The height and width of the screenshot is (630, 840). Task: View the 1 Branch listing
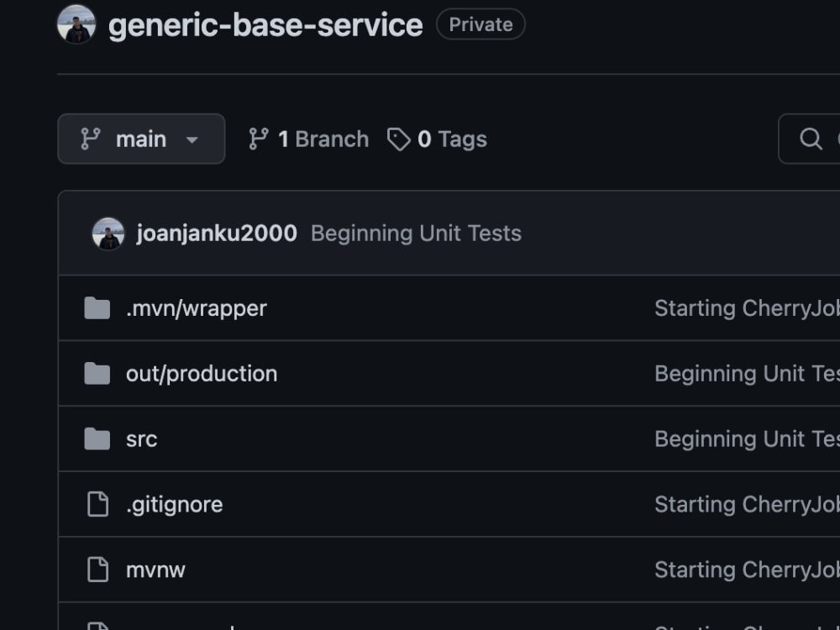click(x=323, y=139)
